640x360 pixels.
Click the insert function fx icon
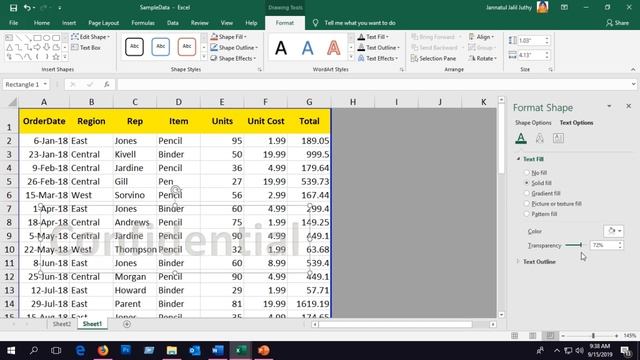(107, 84)
